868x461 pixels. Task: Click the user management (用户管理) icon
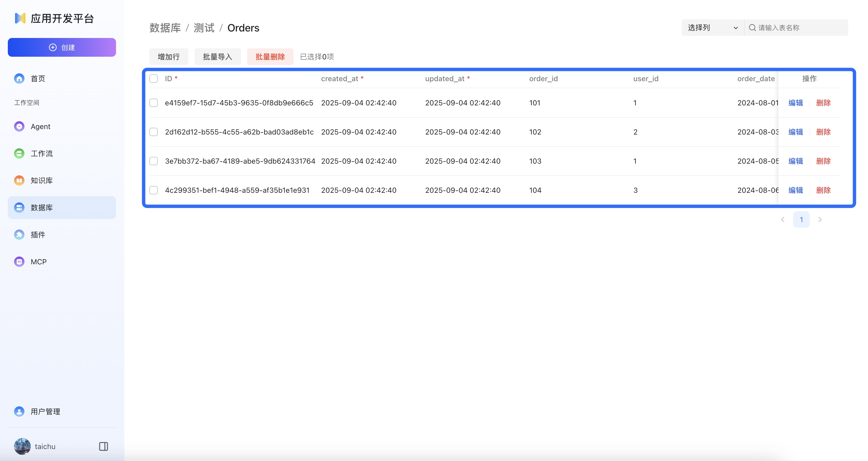19,412
